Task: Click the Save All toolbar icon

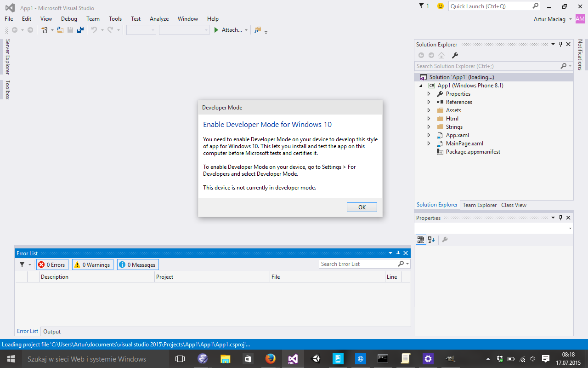Action: (x=80, y=29)
